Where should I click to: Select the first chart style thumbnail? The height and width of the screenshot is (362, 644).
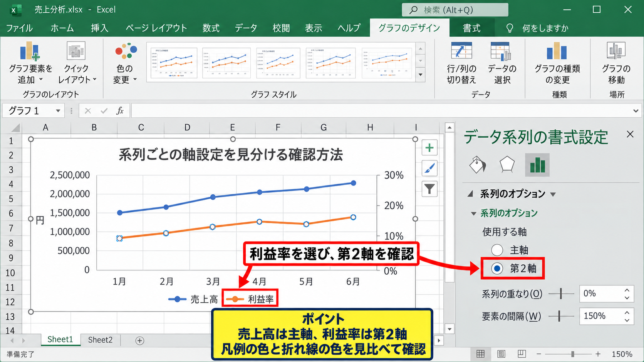(x=174, y=63)
